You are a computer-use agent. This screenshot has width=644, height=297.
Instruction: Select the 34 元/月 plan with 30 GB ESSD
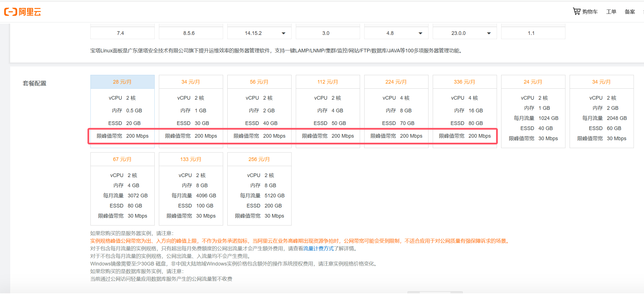tap(191, 111)
